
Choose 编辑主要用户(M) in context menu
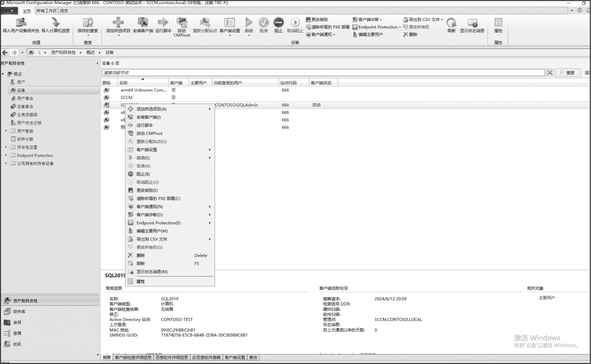170,231
